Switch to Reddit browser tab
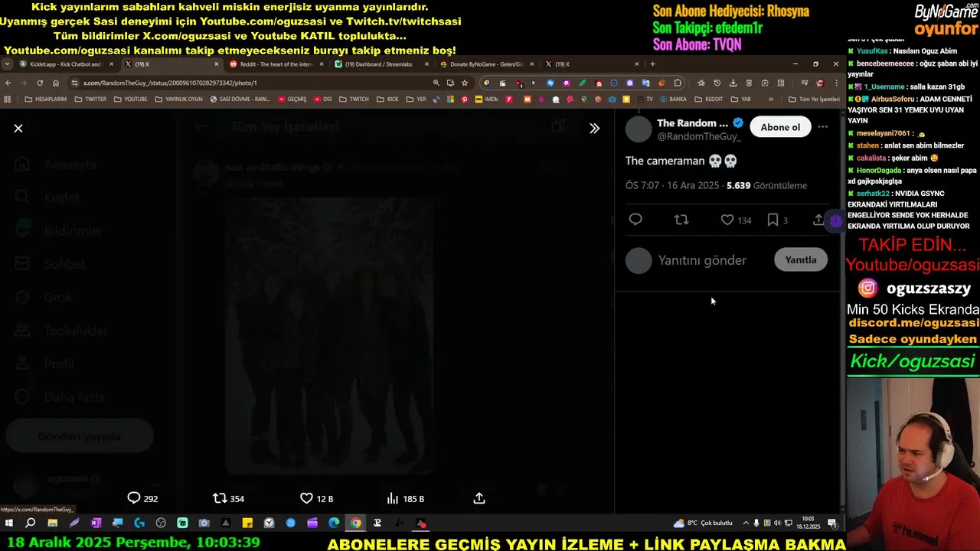This screenshot has height=551, width=980. pos(276,64)
